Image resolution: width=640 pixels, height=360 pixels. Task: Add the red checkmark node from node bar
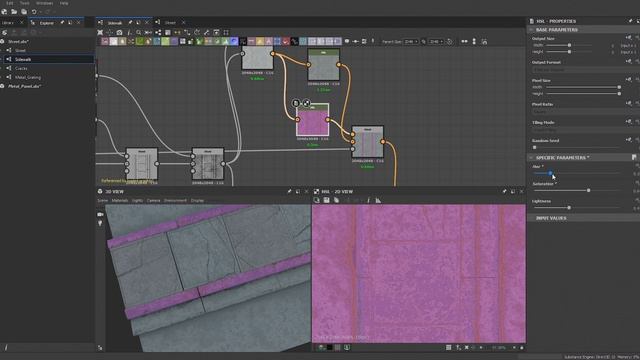pyautogui.click(x=286, y=41)
